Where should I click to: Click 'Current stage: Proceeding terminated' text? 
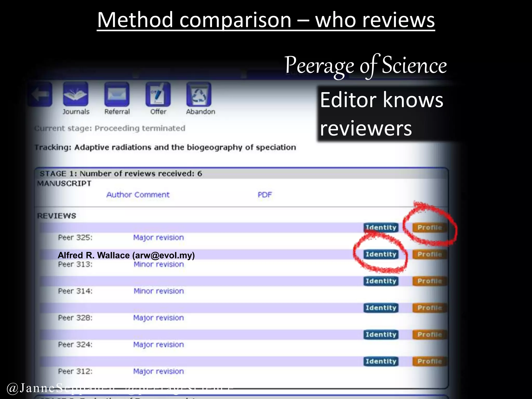pos(110,128)
